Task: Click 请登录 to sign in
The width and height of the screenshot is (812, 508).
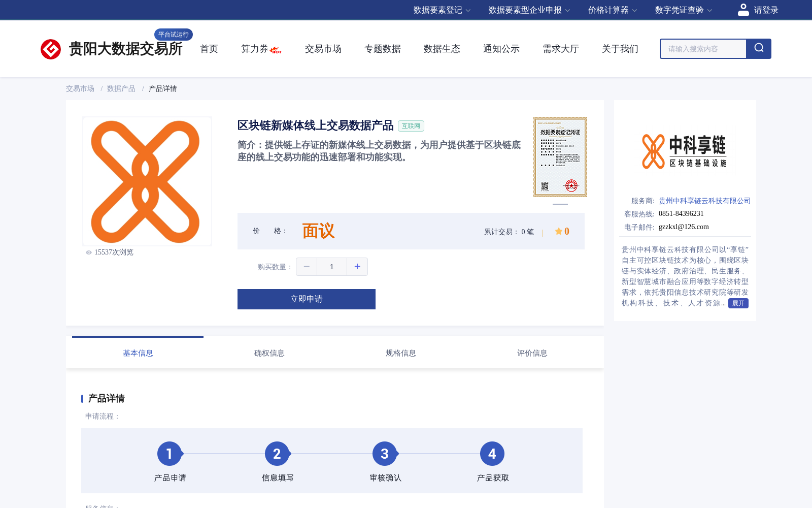Action: tap(766, 10)
